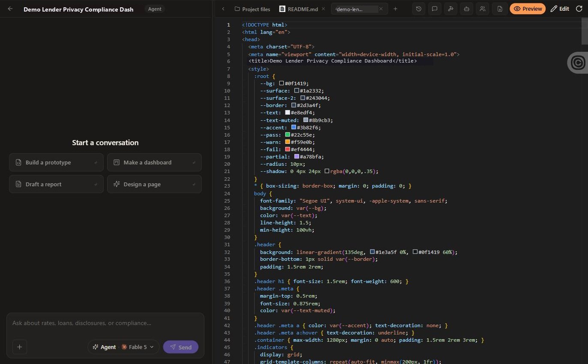Open version history clock icon
Screen dimensions: 588x364
pyautogui.click(x=419, y=9)
